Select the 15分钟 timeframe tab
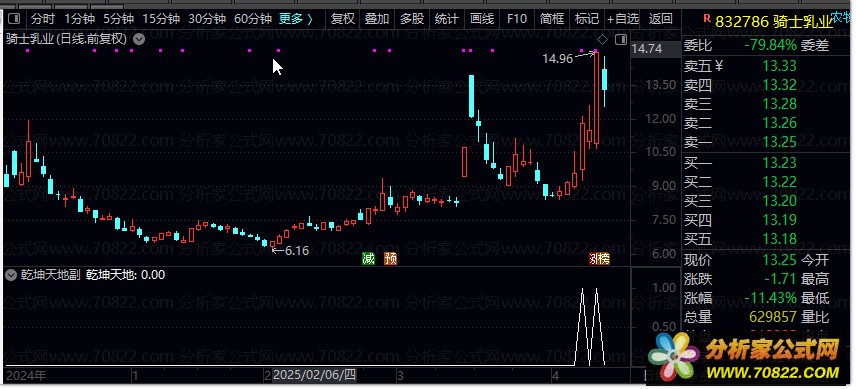This screenshot has width=856, height=389. click(x=161, y=19)
